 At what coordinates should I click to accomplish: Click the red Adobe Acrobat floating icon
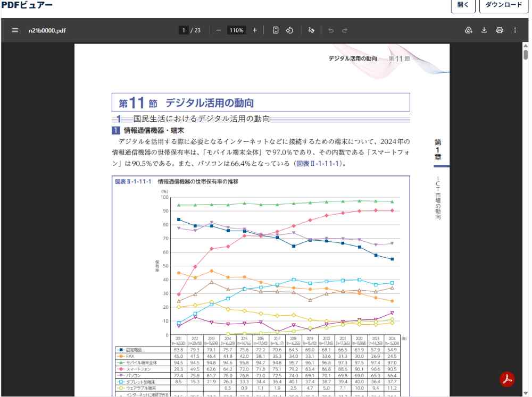[507, 379]
